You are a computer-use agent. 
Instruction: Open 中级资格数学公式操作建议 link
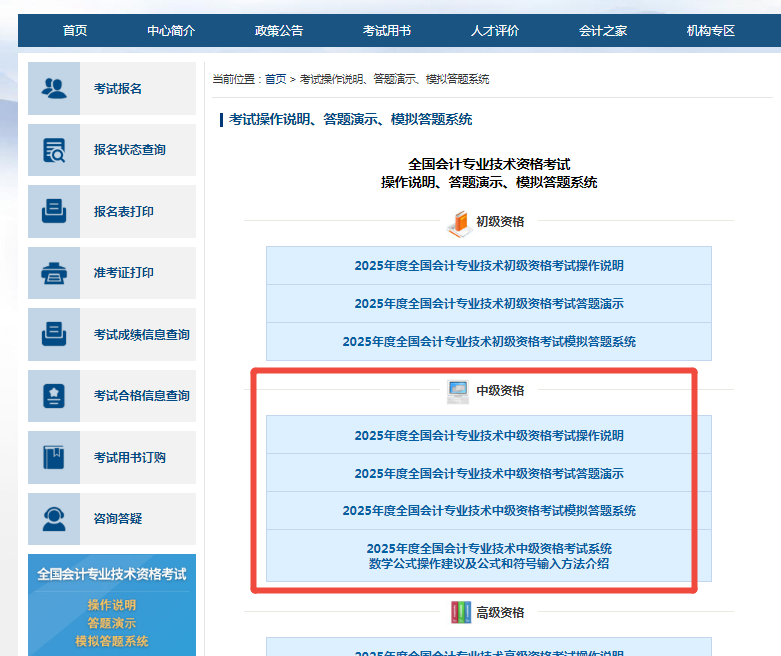(488, 556)
